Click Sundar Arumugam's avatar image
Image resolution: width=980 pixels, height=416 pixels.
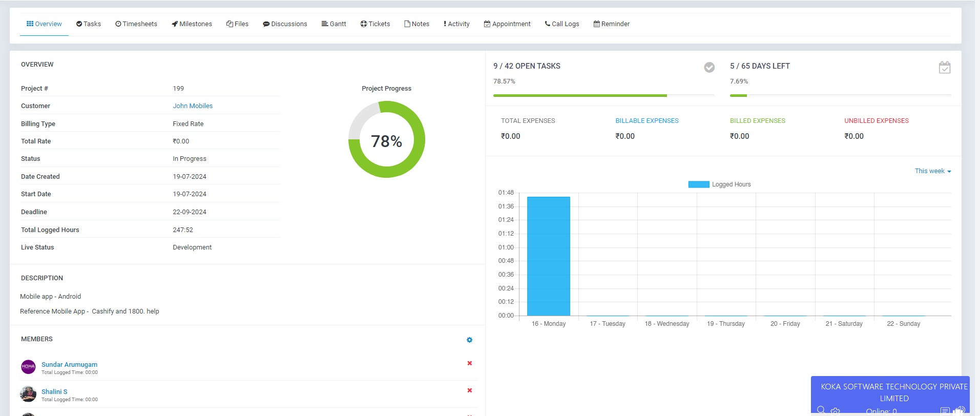[x=28, y=367]
